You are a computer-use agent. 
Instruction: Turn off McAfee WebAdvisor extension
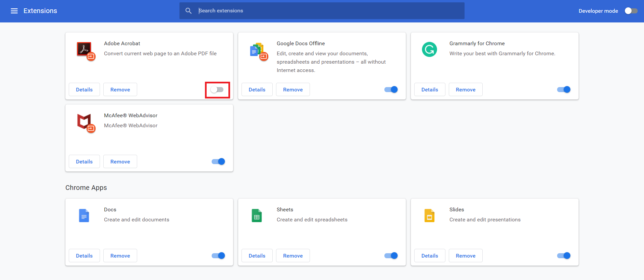[218, 161]
